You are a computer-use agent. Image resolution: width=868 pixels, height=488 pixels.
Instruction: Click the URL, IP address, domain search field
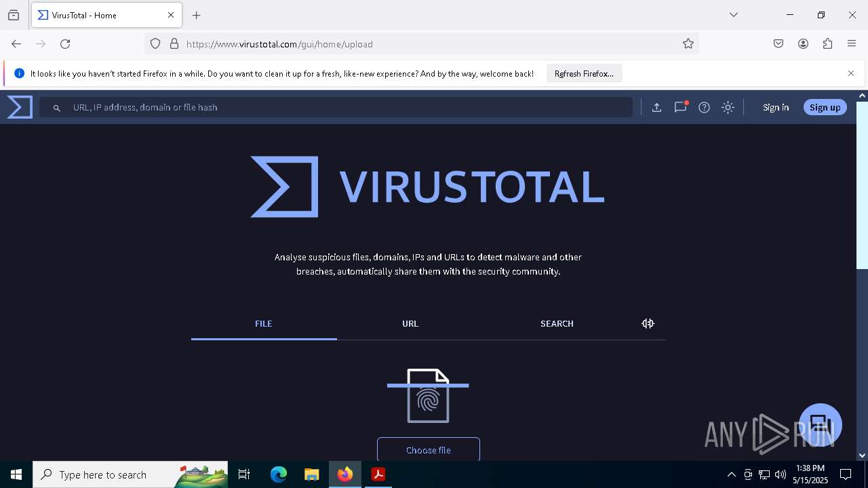[x=336, y=107]
